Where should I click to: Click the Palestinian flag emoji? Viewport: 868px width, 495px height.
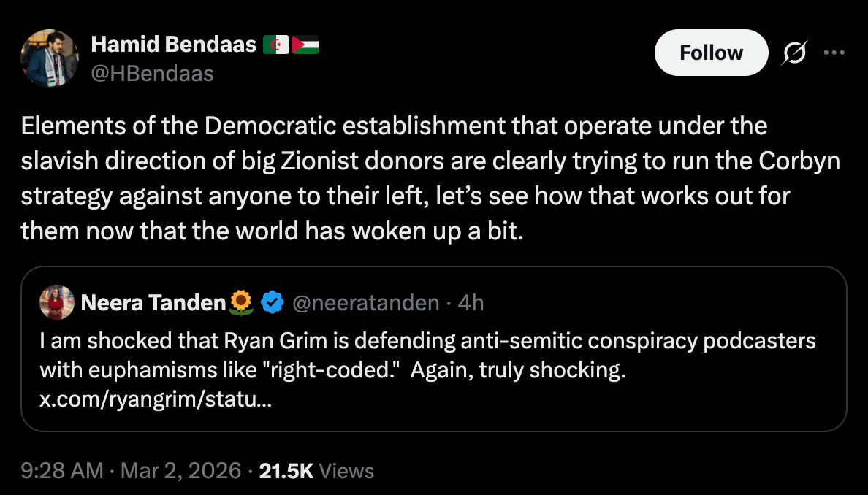pyautogui.click(x=305, y=45)
